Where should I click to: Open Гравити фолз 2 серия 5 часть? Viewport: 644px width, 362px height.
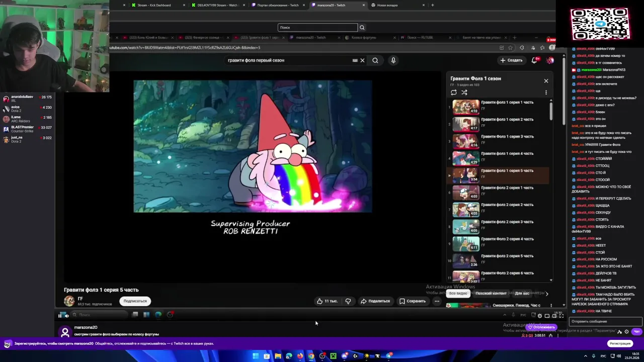pos(498,261)
